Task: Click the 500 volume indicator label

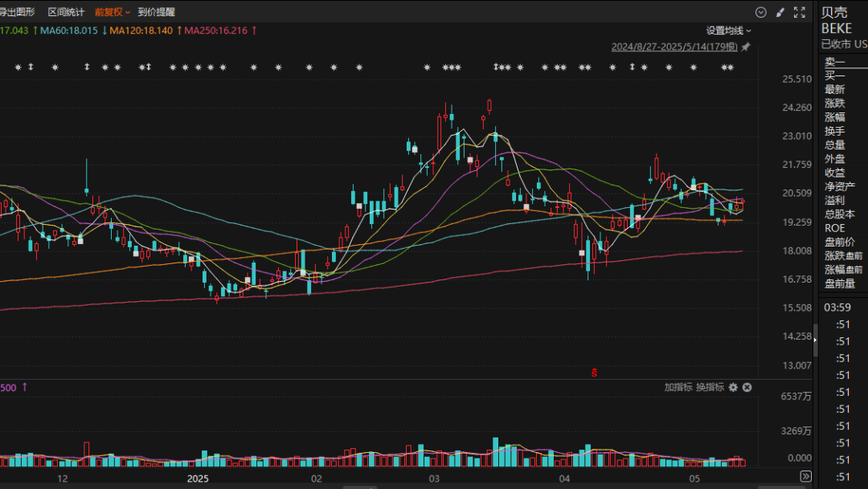Action: [x=8, y=388]
